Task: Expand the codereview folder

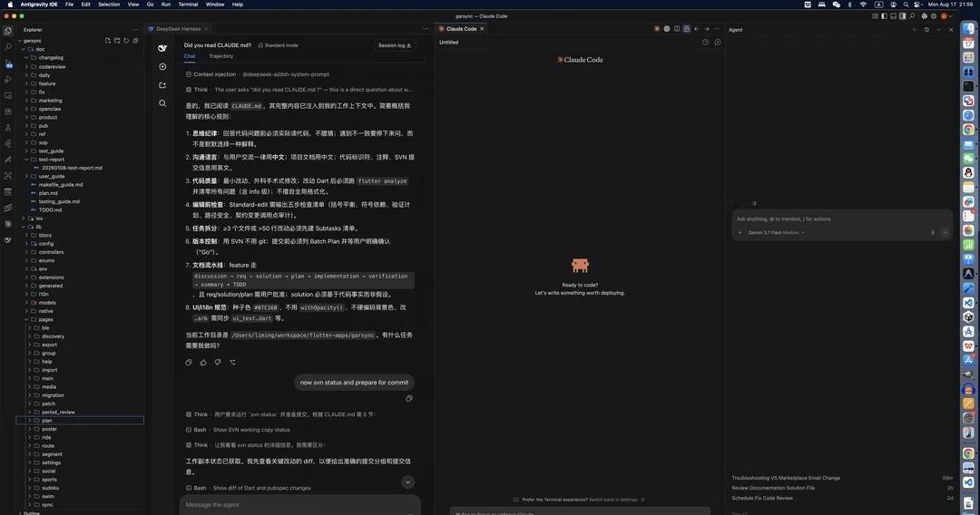Action: pos(52,67)
